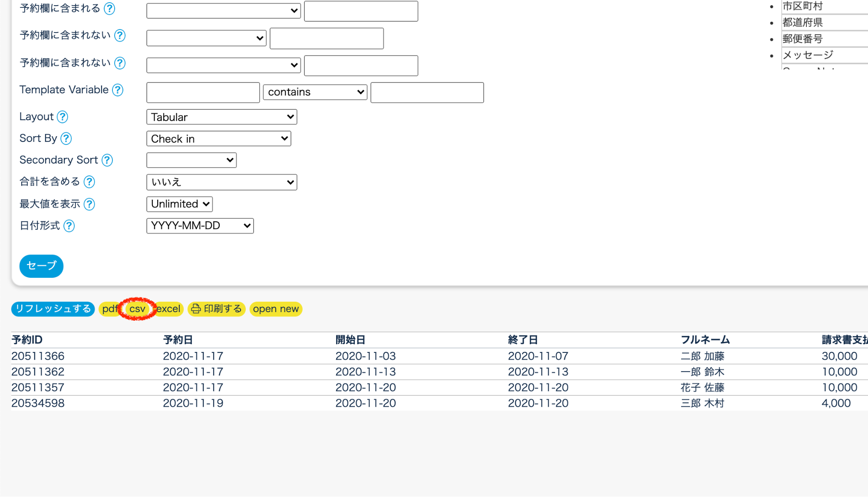Click help icon next to 合計を含める

click(89, 182)
